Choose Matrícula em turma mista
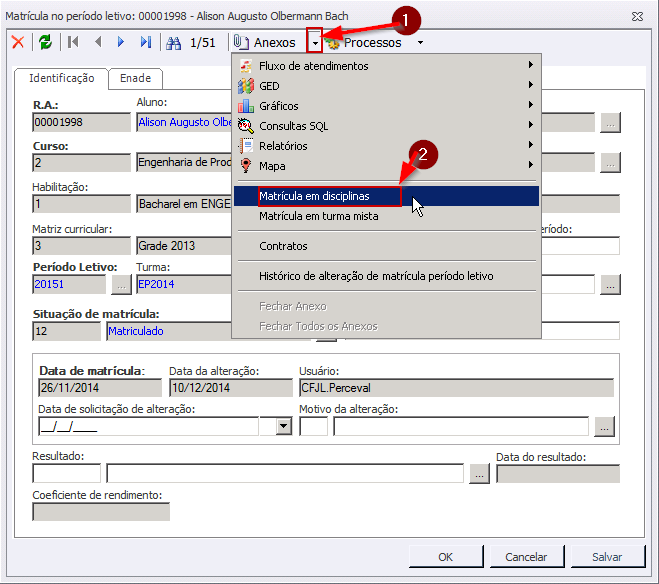 pyautogui.click(x=318, y=216)
